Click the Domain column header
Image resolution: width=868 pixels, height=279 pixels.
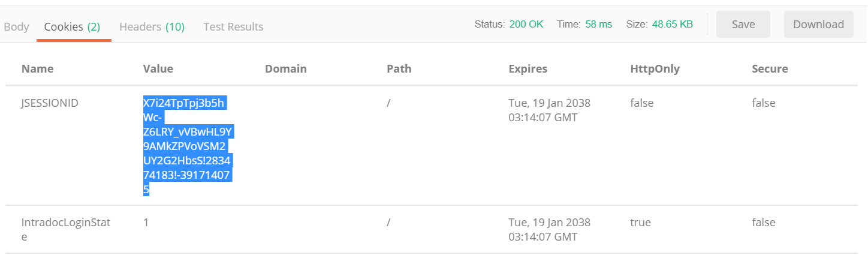(x=286, y=69)
